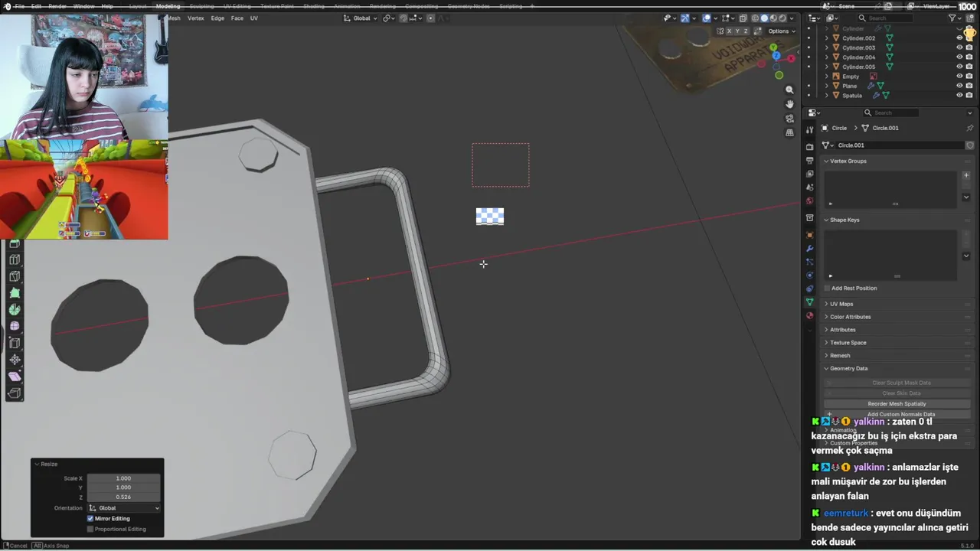The width and height of the screenshot is (980, 551).
Task: Select wireframe viewport shading mode
Action: 755,18
